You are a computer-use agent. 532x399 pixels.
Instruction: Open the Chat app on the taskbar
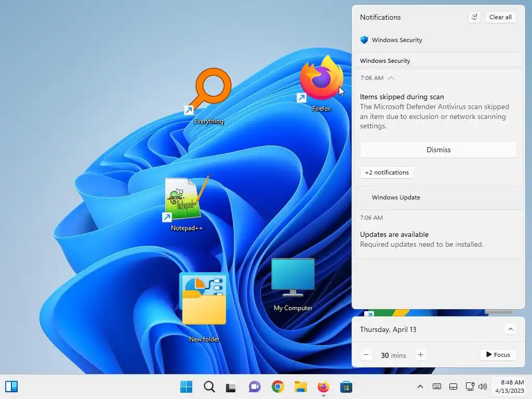255,387
